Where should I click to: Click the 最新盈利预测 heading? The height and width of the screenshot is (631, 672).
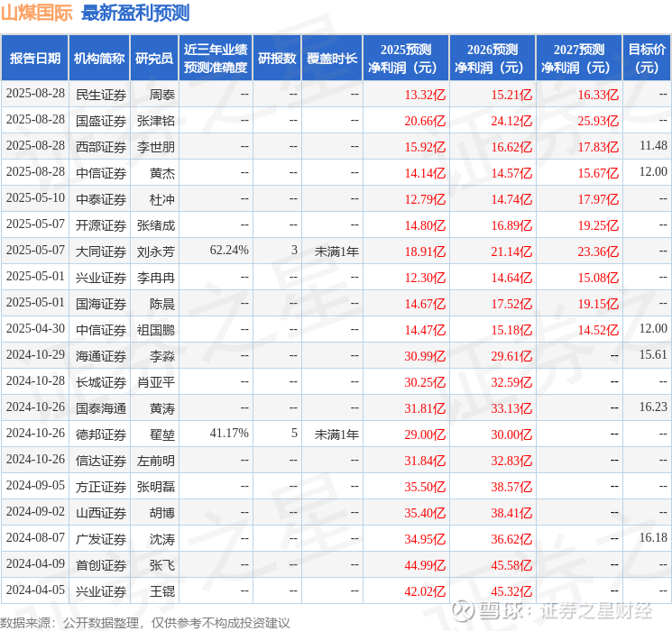[x=135, y=13]
